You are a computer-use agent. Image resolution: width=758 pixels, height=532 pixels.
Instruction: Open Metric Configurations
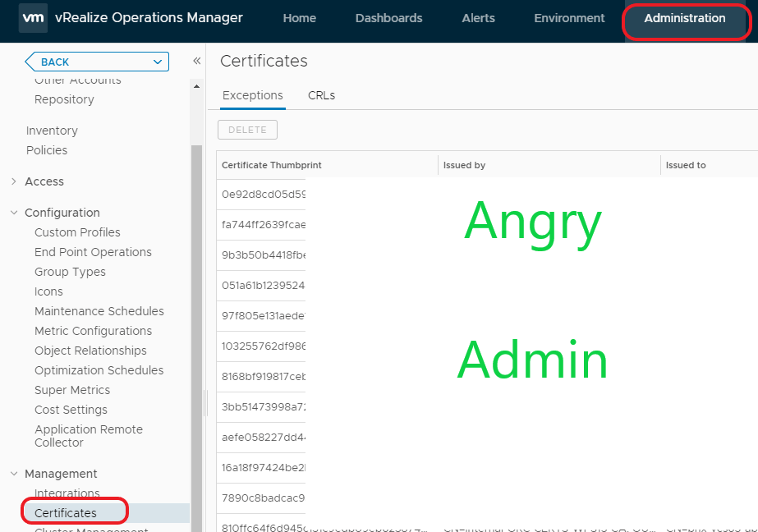[93, 331]
